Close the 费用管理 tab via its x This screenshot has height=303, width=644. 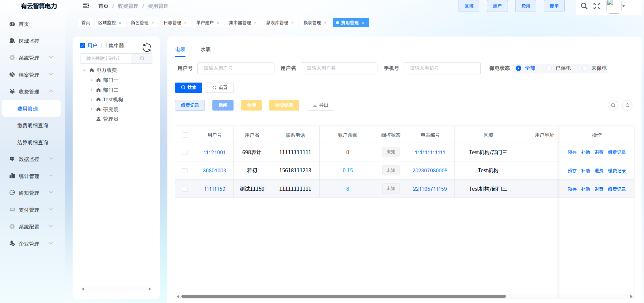click(363, 23)
